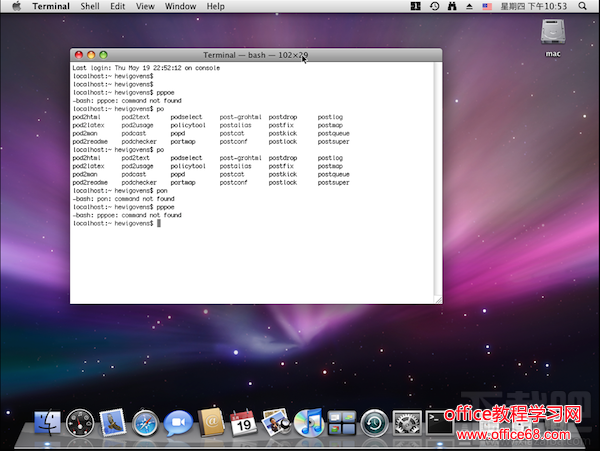This screenshot has height=451, width=600.
Task: Click the Terminal icon in the dock
Action: click(x=439, y=423)
